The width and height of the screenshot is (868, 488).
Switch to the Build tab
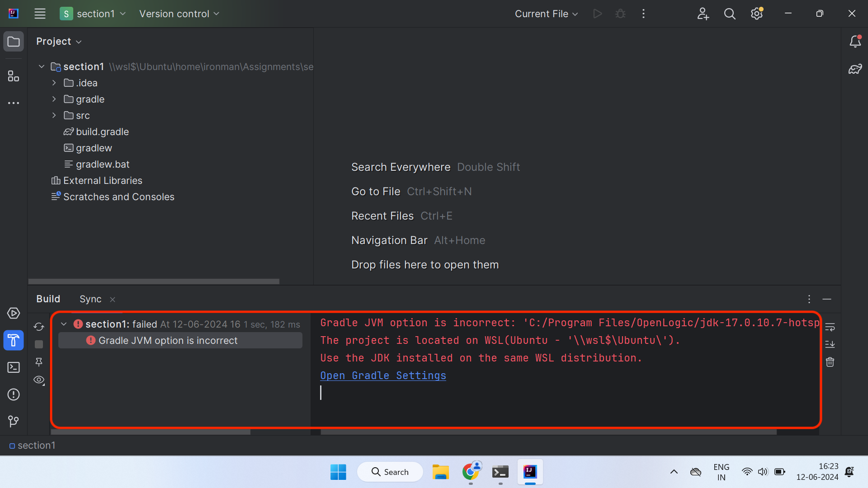(48, 299)
